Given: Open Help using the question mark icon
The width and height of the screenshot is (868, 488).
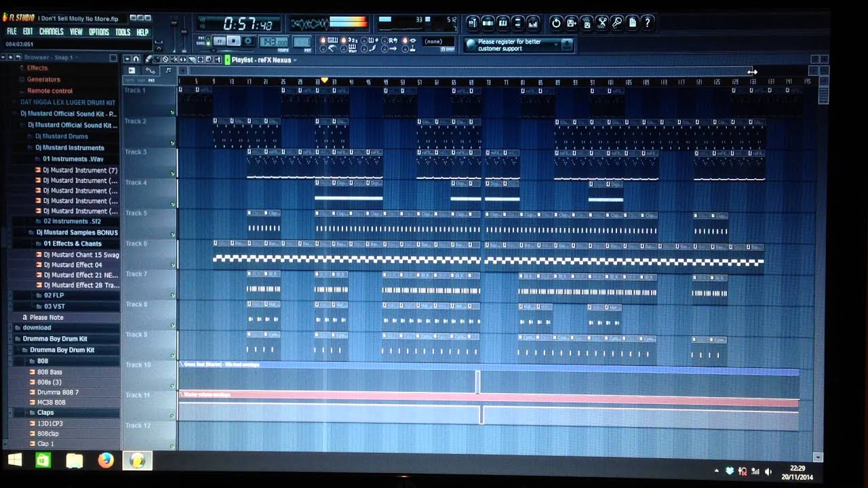Looking at the screenshot, I should [x=647, y=23].
